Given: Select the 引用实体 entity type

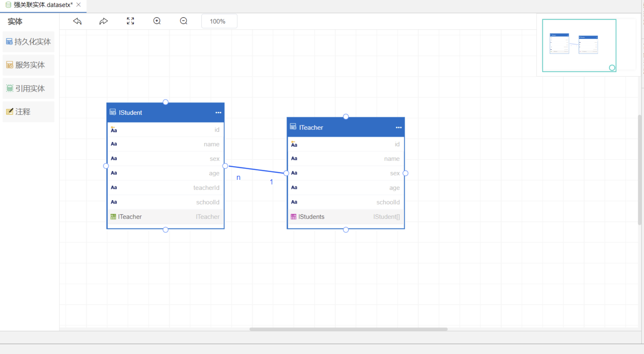Looking at the screenshot, I should pyautogui.click(x=28, y=88).
